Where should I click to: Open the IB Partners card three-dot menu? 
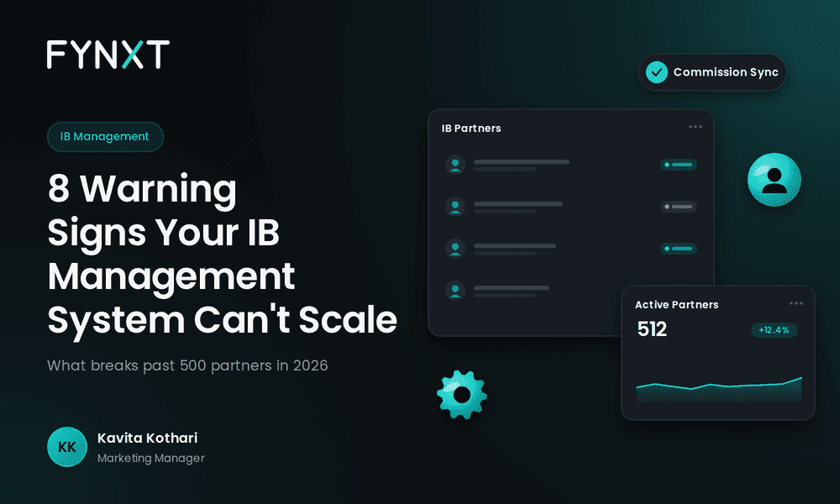coord(695,127)
